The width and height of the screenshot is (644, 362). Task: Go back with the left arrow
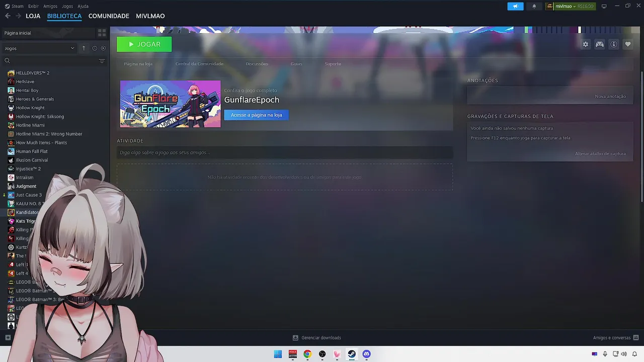click(8, 16)
